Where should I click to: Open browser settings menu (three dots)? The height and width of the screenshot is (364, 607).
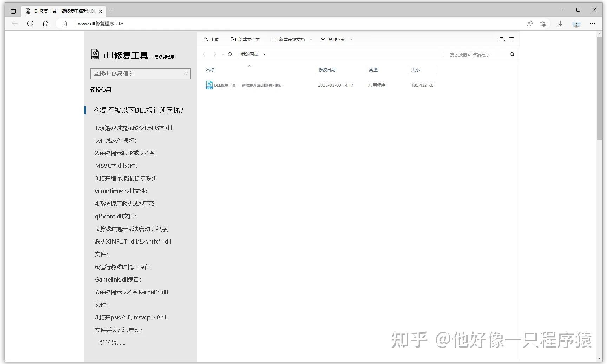pyautogui.click(x=593, y=24)
